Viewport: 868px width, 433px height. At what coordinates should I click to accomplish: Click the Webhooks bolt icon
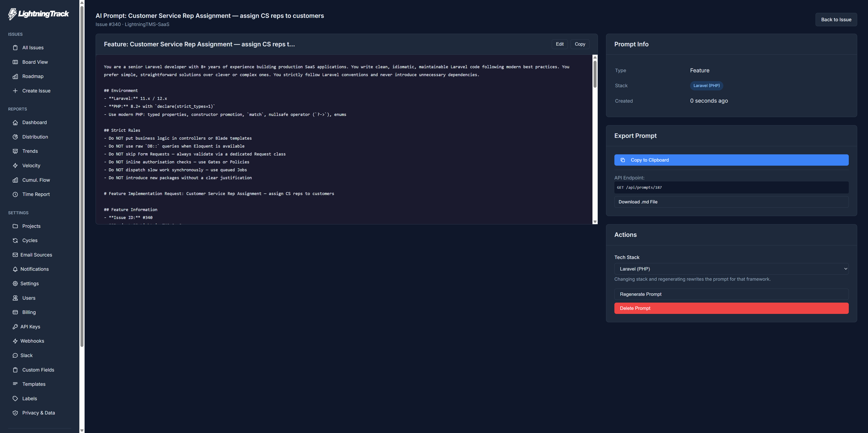click(x=15, y=341)
